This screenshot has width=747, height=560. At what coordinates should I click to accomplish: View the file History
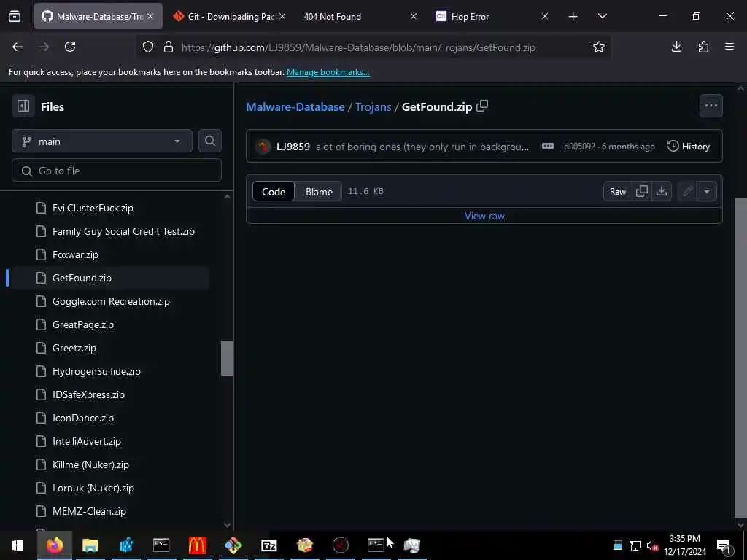pos(689,146)
